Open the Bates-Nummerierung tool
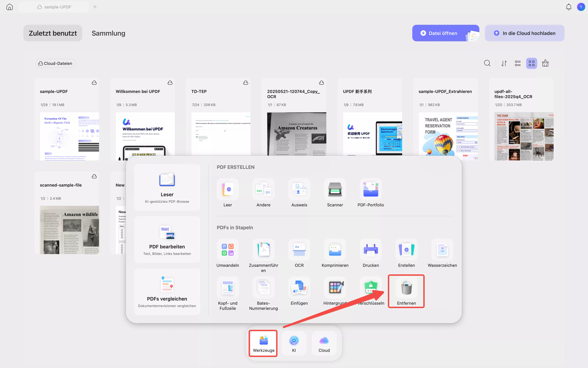 [x=263, y=288]
